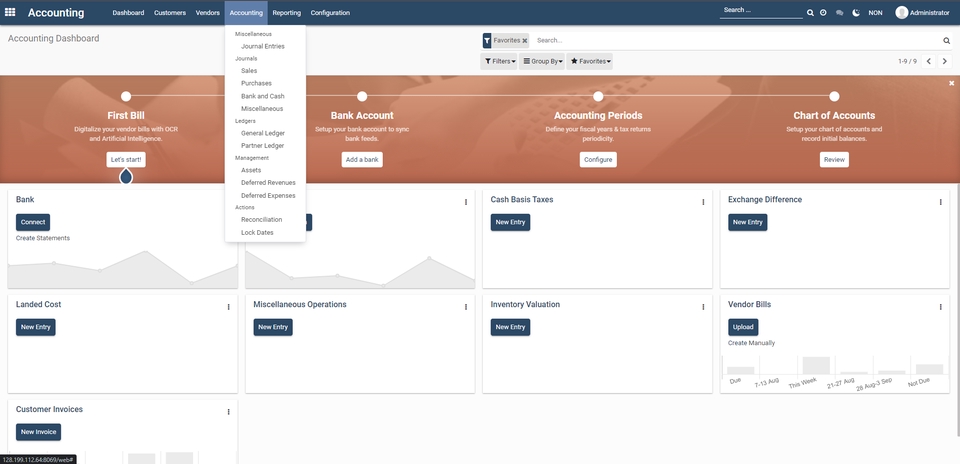Remove the Favorites search facet
Viewport: 960px width, 464px height.
[525, 40]
